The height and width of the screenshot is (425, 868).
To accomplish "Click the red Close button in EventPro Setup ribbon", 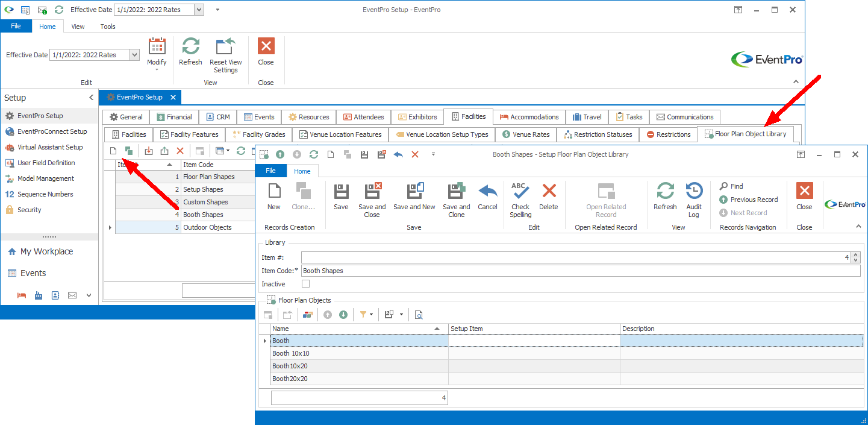I will pos(266,52).
